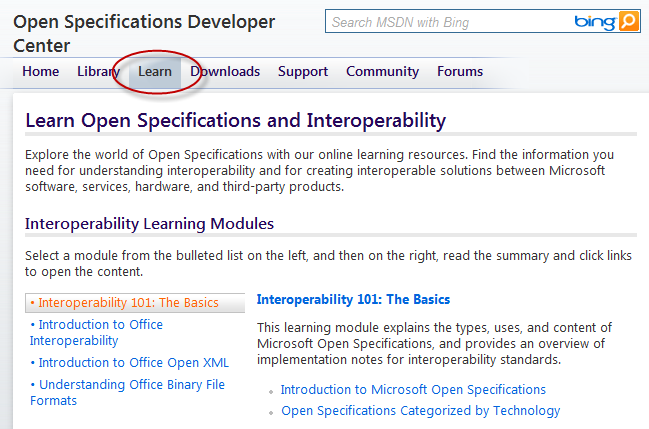
Task: Click the orange Bing search magnifier icon
Action: [629, 21]
